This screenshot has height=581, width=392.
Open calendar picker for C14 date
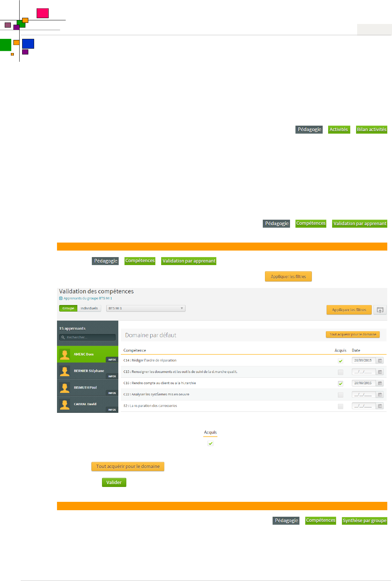380,361
